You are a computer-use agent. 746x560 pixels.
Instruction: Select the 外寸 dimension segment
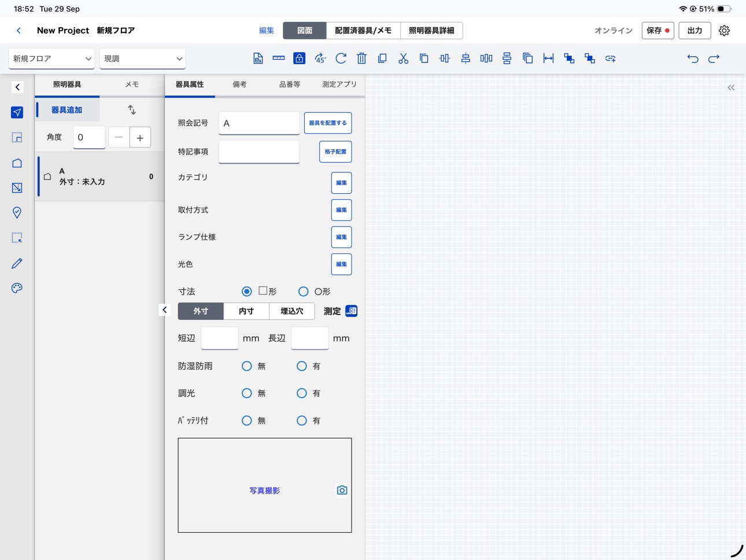click(x=201, y=311)
